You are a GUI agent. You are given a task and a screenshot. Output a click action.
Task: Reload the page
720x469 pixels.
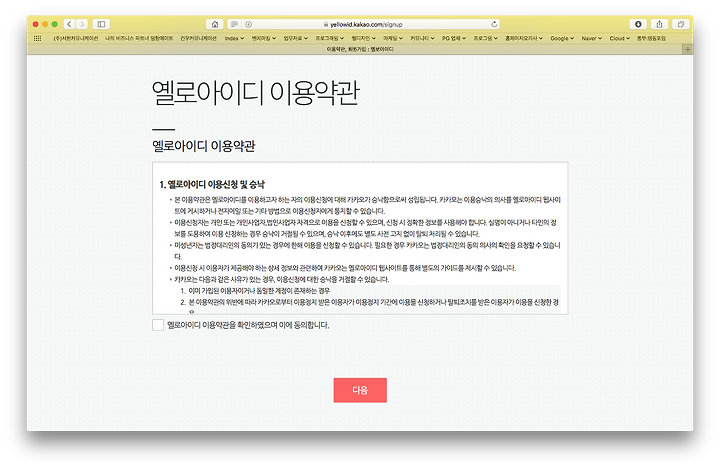click(x=494, y=24)
